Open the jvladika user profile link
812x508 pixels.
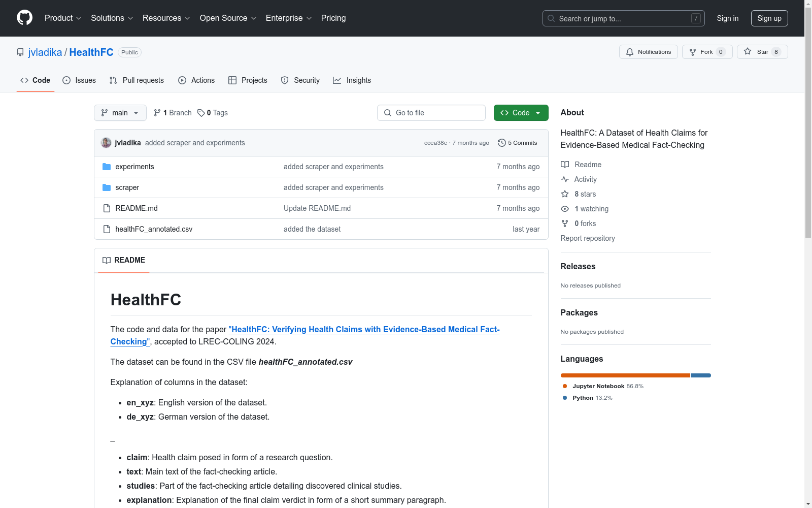[x=45, y=52]
